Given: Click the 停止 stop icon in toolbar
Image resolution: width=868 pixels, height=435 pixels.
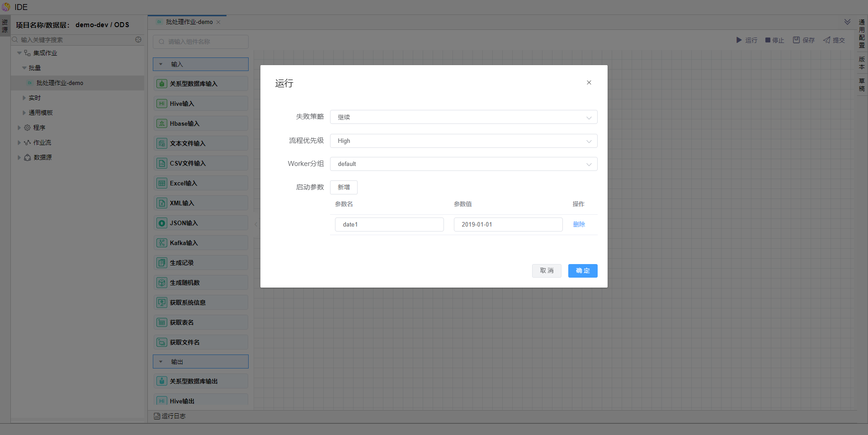Looking at the screenshot, I should click(768, 40).
